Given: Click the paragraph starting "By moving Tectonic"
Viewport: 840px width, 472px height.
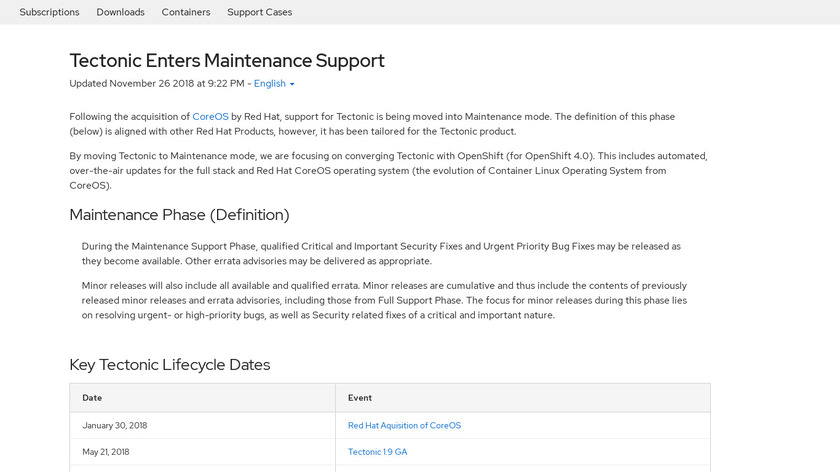Looking at the screenshot, I should 388,170.
